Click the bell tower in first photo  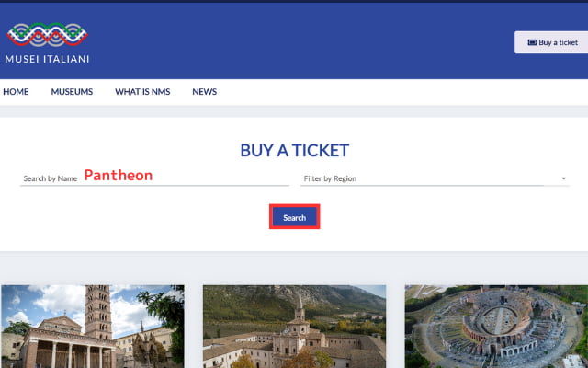[98, 312]
